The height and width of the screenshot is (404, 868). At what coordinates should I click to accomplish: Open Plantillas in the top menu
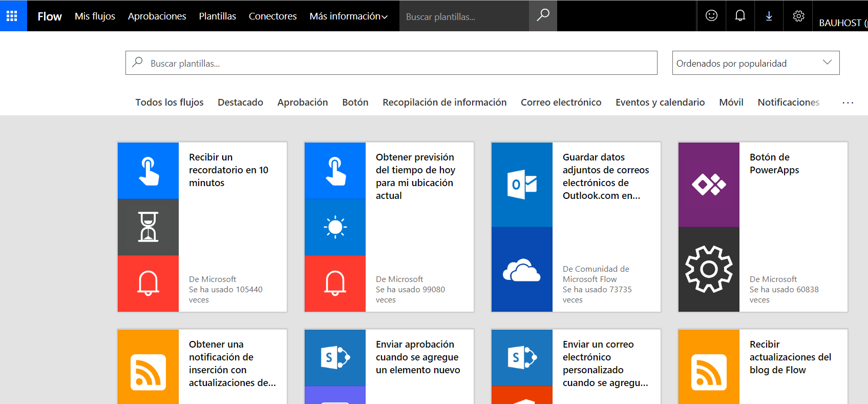tap(218, 16)
